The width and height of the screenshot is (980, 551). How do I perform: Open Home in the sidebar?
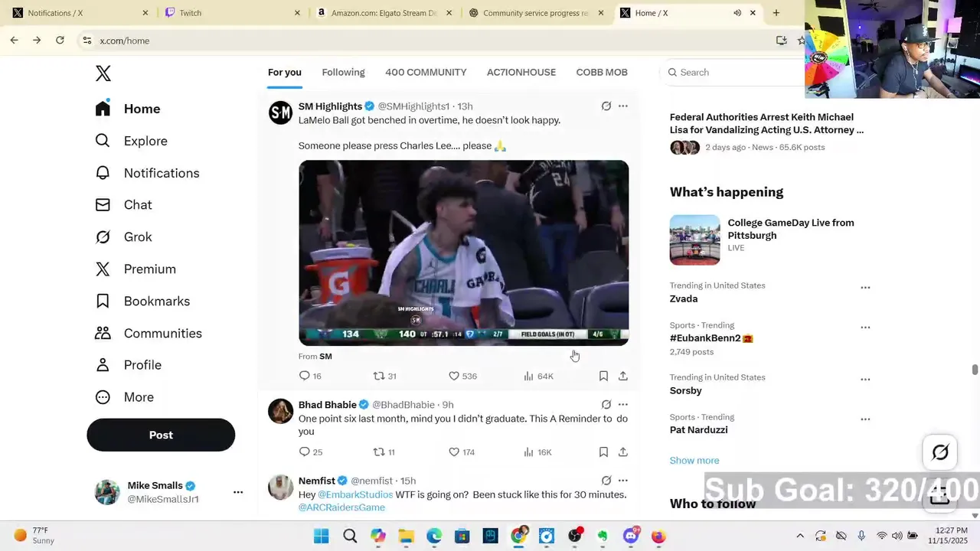[128, 109]
